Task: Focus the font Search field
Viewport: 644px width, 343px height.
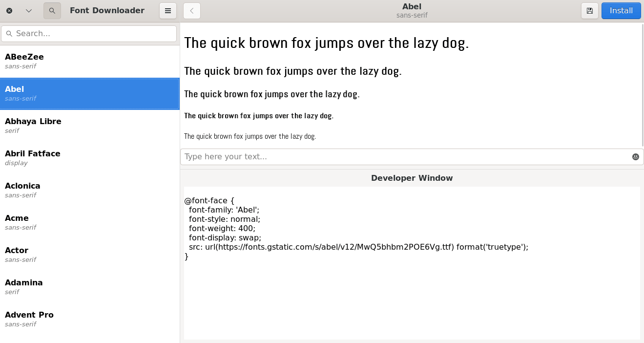Action: (93, 34)
